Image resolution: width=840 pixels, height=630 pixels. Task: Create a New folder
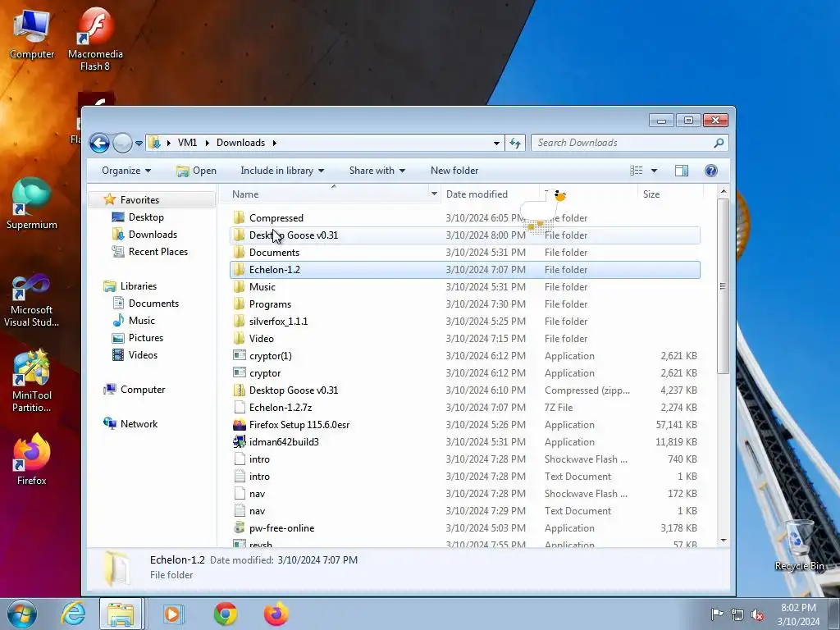click(x=454, y=171)
